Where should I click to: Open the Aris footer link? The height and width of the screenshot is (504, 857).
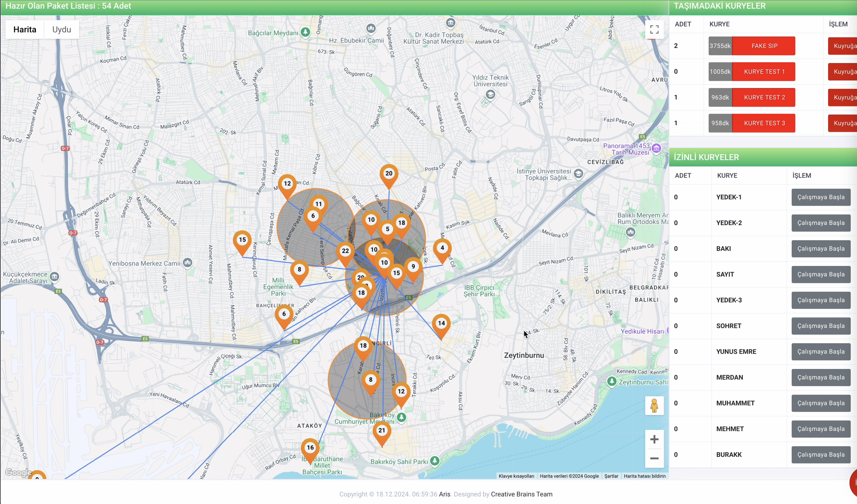[x=444, y=494]
